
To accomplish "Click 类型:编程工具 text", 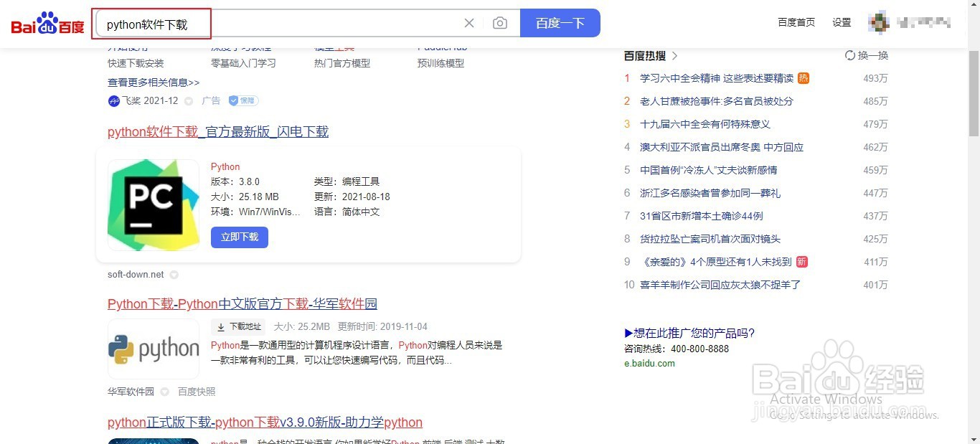I will tap(347, 181).
